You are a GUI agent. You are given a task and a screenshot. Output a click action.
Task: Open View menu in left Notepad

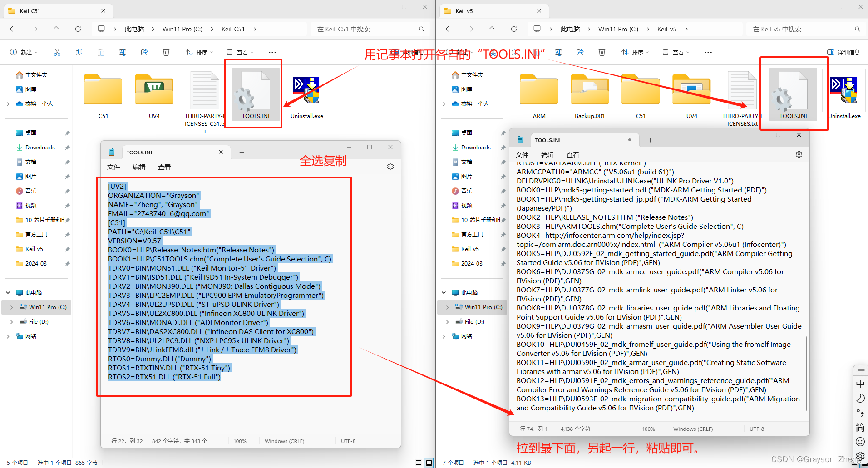click(x=164, y=167)
